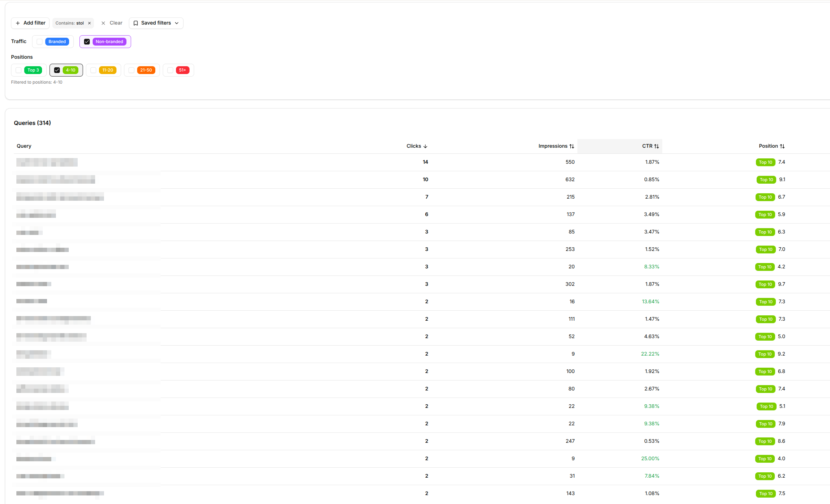Check the 21-50 positions filter
830x504 pixels.
pyautogui.click(x=131, y=70)
